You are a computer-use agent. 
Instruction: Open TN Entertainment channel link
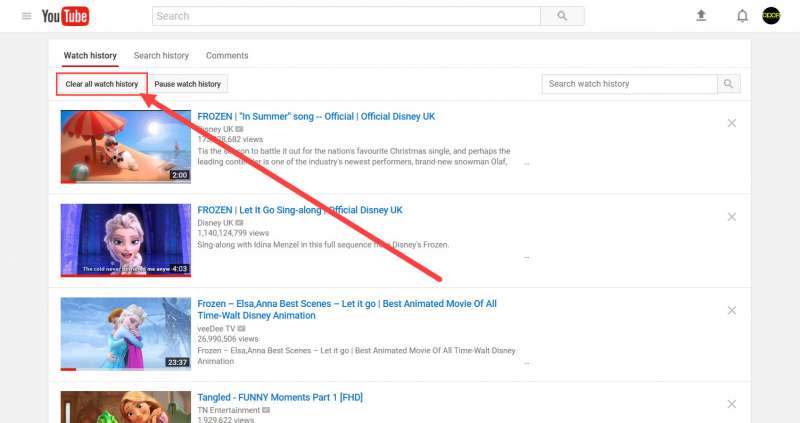229,410
